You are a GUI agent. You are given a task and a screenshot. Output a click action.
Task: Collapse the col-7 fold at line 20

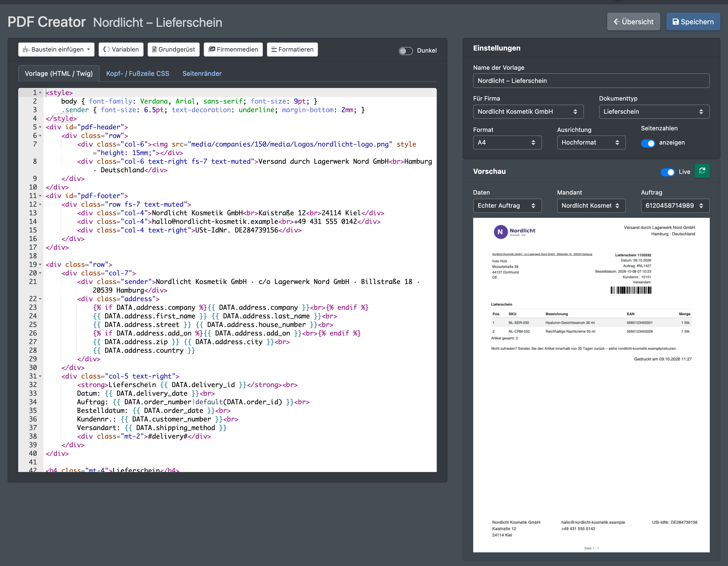point(40,273)
